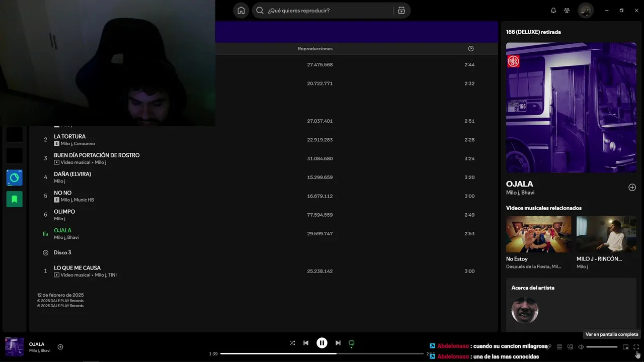Select the green OJALA track title
Screen dimensions: 644x362
[x=62, y=230]
